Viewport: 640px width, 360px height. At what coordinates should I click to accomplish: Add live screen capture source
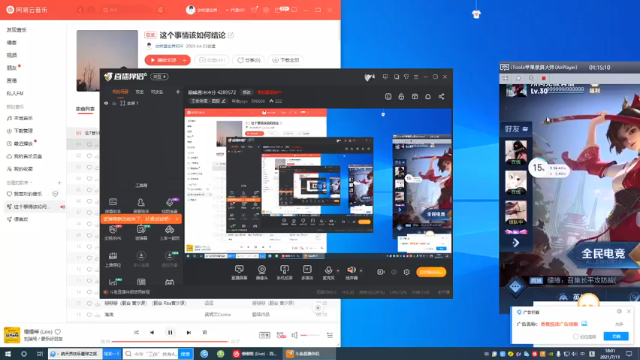tap(239, 272)
